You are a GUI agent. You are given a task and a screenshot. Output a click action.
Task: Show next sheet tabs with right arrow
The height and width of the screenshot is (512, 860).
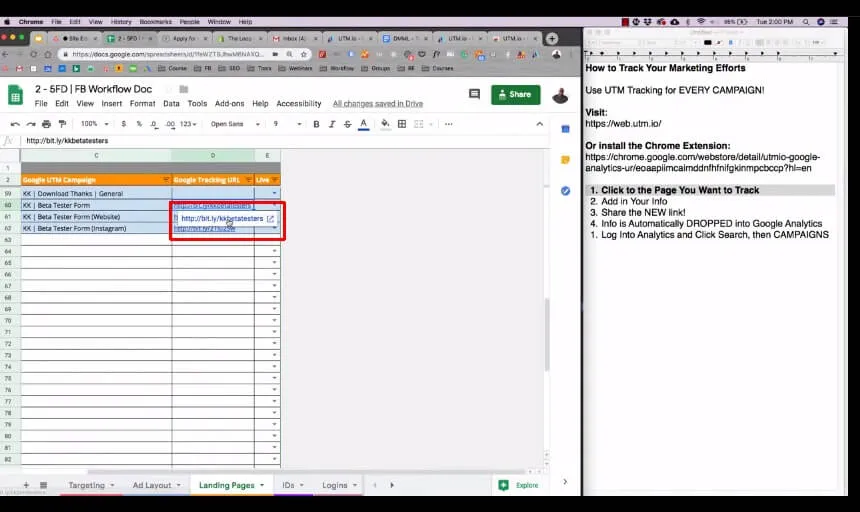[x=392, y=485]
